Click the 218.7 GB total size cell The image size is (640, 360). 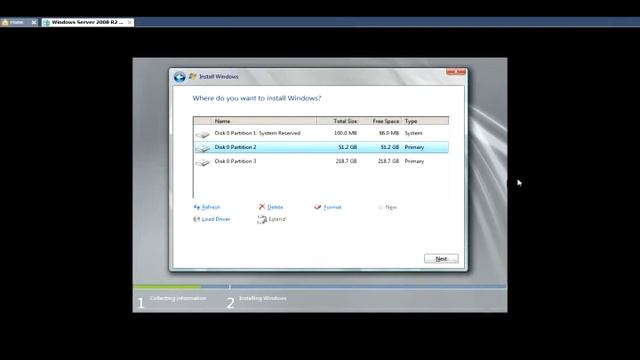pos(346,161)
